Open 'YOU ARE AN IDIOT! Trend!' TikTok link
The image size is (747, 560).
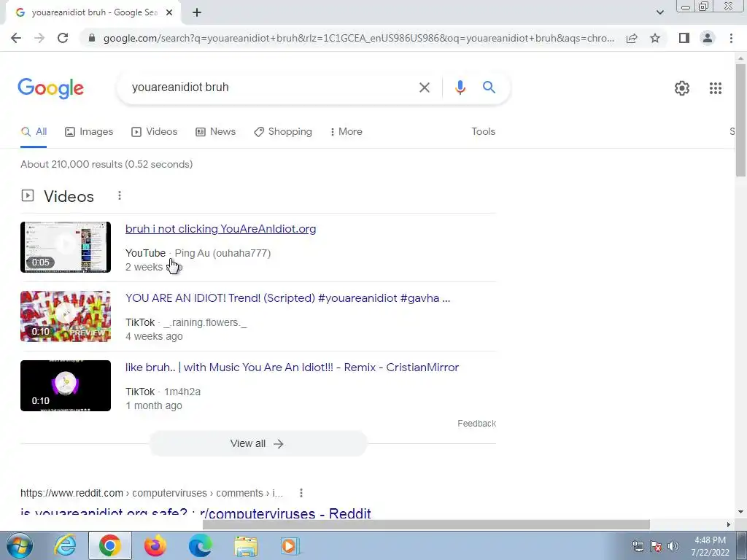pyautogui.click(x=287, y=298)
